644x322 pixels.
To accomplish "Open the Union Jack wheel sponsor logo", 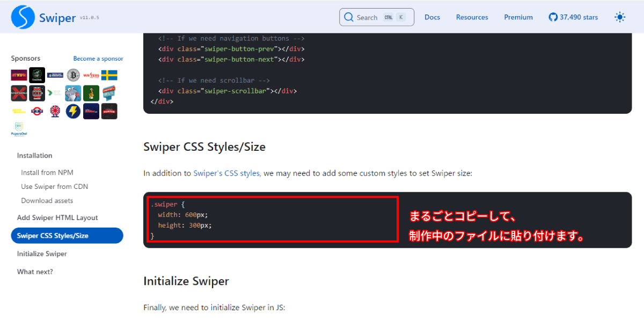I will (x=55, y=111).
